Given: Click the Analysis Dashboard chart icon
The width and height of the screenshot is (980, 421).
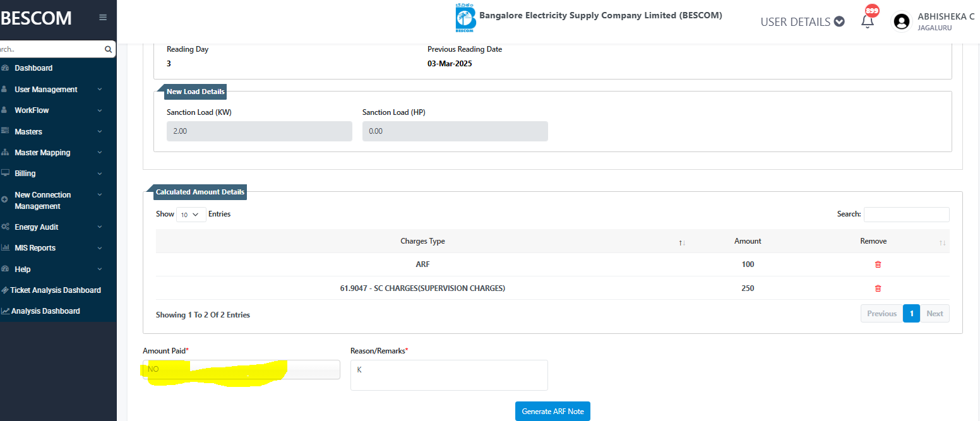Looking at the screenshot, I should click(5, 311).
